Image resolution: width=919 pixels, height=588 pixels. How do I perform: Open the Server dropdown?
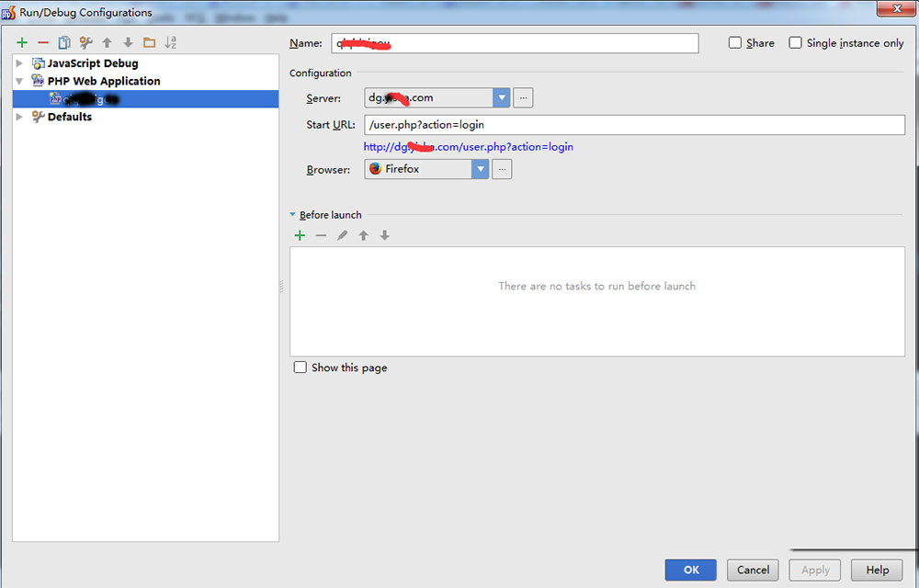pos(501,97)
